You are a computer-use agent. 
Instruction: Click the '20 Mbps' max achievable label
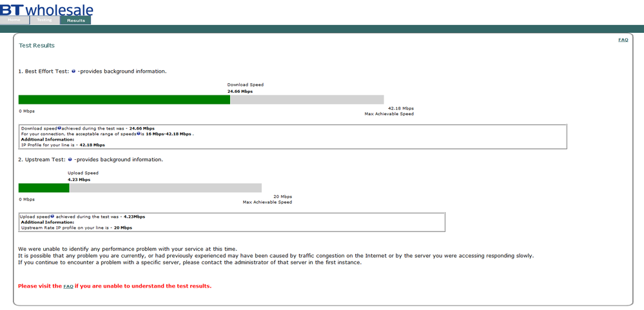(x=282, y=197)
